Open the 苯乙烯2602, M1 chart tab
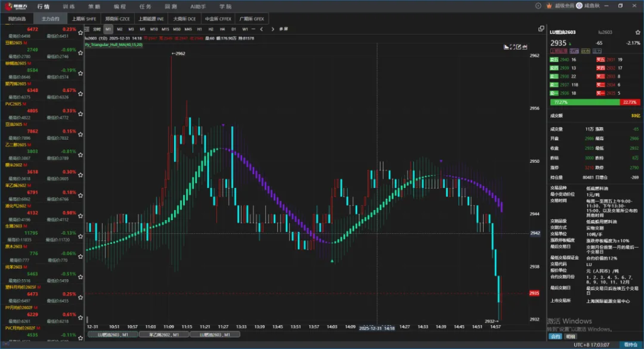The image size is (644, 349). click(x=164, y=335)
